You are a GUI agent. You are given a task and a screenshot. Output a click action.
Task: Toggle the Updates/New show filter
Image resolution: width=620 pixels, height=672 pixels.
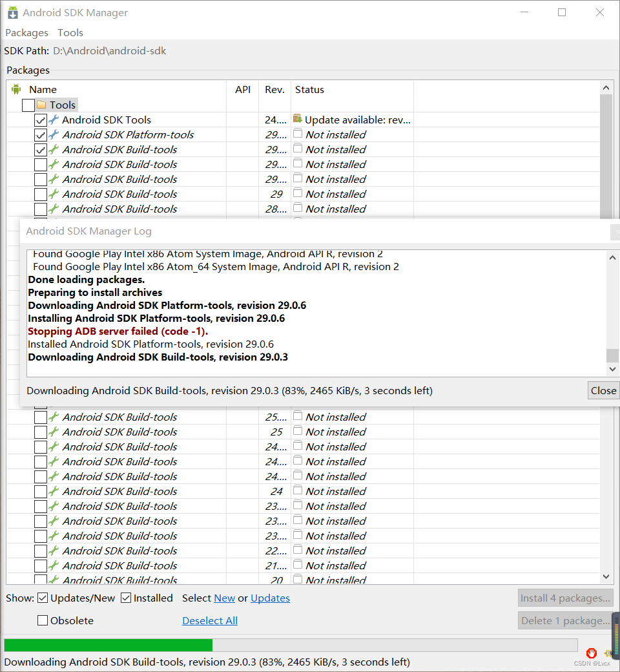43,598
